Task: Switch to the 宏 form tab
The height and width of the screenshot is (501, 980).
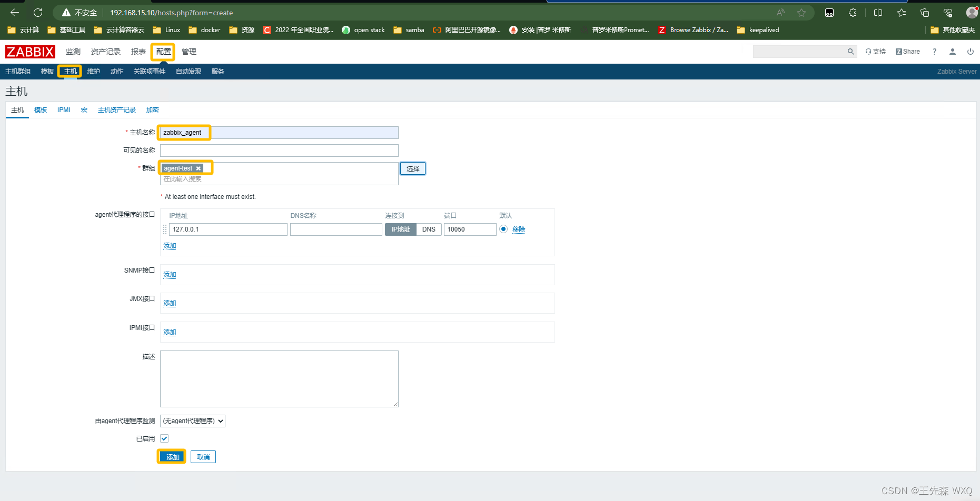Action: click(x=84, y=110)
